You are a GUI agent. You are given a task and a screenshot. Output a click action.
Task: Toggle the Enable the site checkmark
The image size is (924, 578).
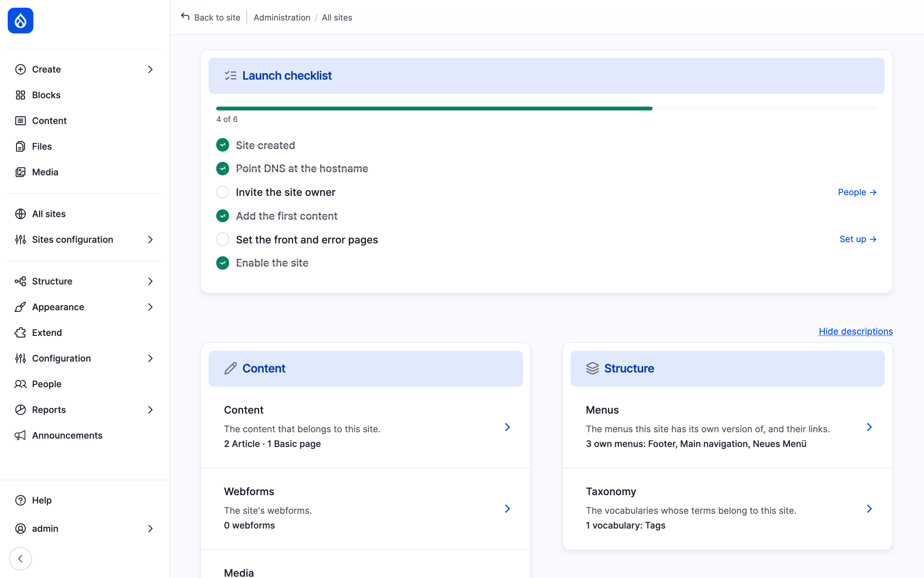point(223,263)
